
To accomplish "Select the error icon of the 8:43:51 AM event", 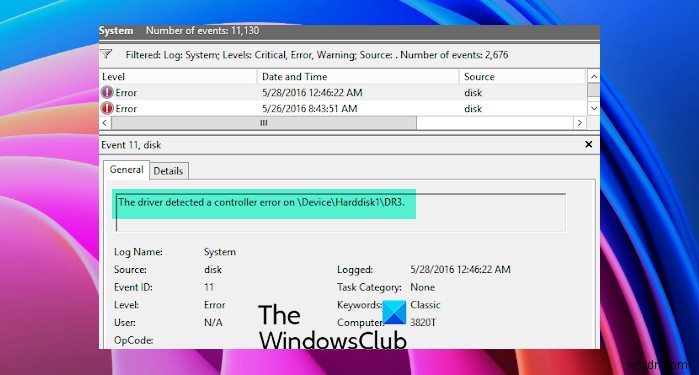I will [107, 108].
